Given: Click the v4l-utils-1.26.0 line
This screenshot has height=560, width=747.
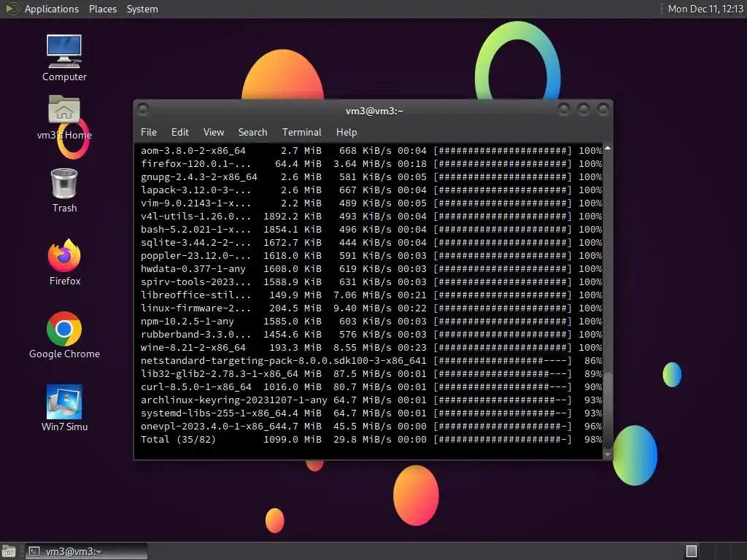Looking at the screenshot, I should (371, 216).
